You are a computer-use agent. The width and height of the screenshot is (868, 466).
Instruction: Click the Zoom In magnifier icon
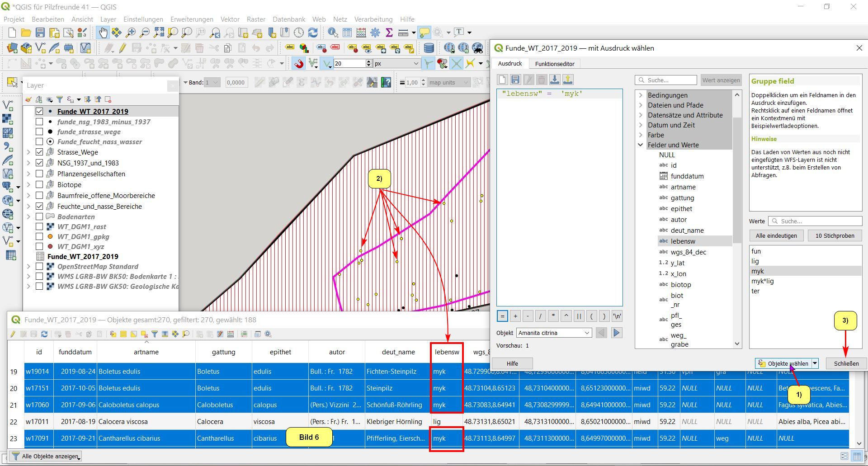(x=131, y=33)
